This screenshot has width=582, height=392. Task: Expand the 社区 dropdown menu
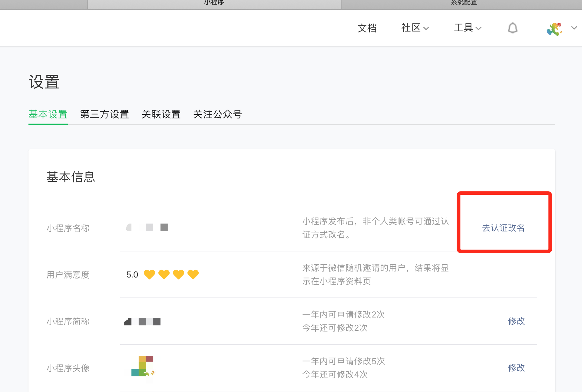415,28
